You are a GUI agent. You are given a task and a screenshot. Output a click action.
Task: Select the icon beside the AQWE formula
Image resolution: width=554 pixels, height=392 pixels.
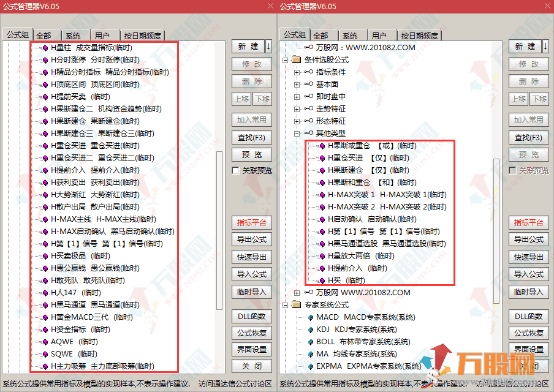(x=44, y=342)
